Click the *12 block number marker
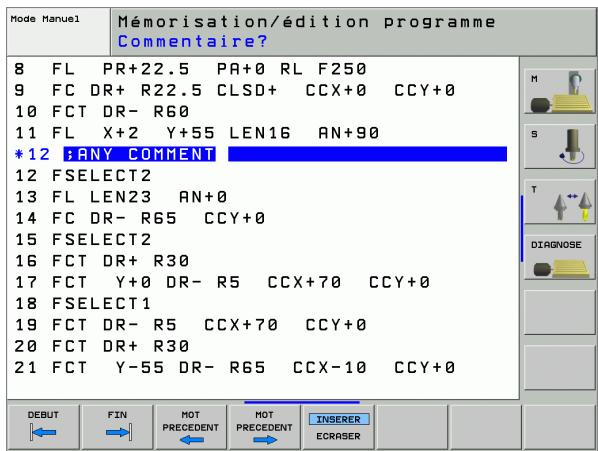The image size is (598, 451). (x=32, y=154)
